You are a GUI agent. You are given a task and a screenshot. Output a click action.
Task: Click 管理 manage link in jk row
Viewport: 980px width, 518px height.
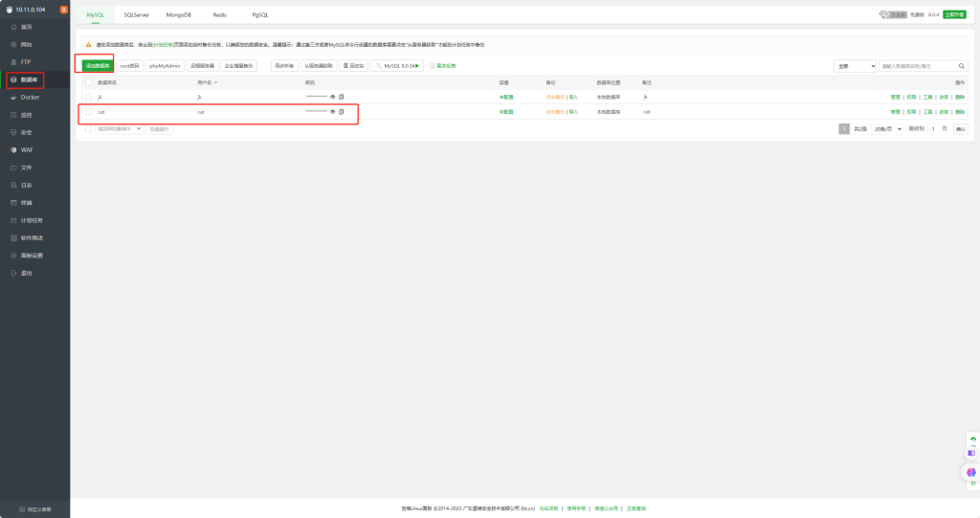pyautogui.click(x=895, y=97)
